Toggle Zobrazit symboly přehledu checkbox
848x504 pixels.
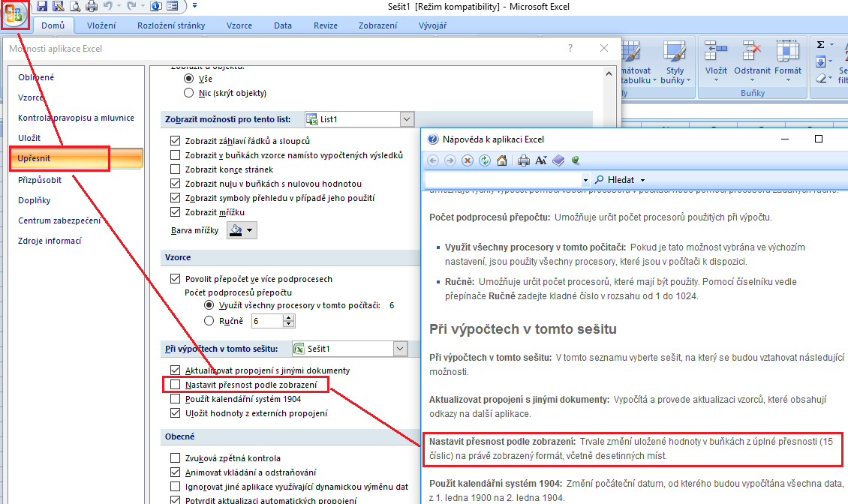coord(175,198)
